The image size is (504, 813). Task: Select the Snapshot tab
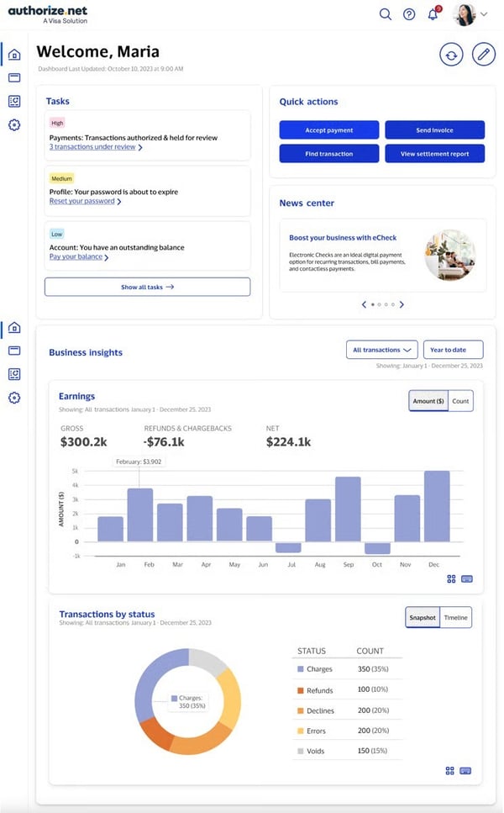423,618
